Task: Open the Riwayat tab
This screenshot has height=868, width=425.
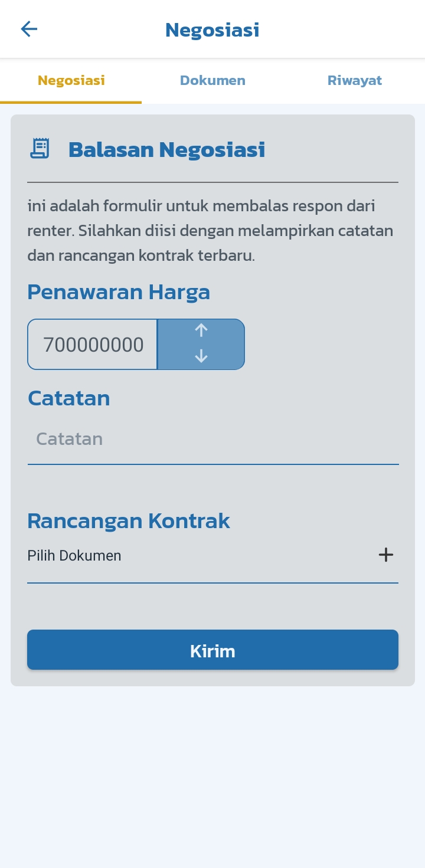Action: pyautogui.click(x=354, y=81)
